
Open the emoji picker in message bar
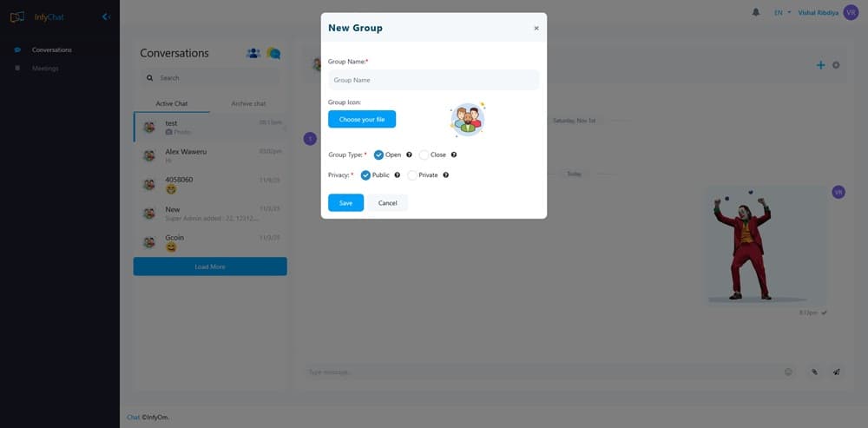pos(788,372)
